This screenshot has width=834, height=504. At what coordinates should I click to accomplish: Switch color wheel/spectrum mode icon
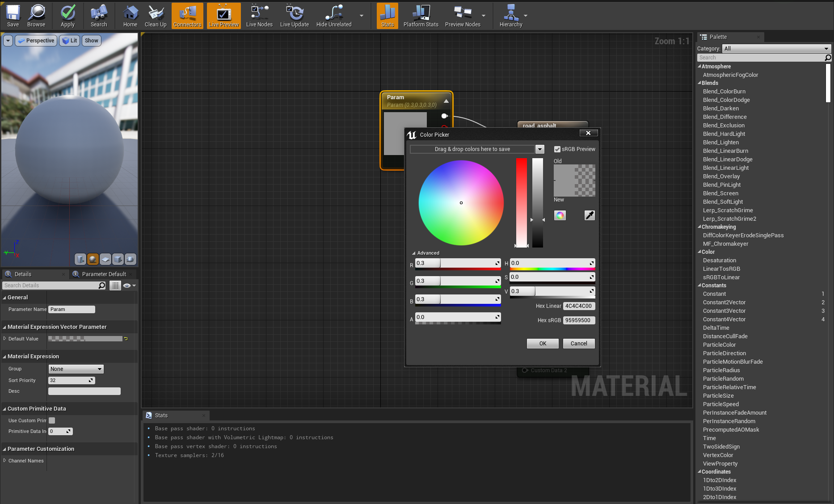click(x=560, y=215)
